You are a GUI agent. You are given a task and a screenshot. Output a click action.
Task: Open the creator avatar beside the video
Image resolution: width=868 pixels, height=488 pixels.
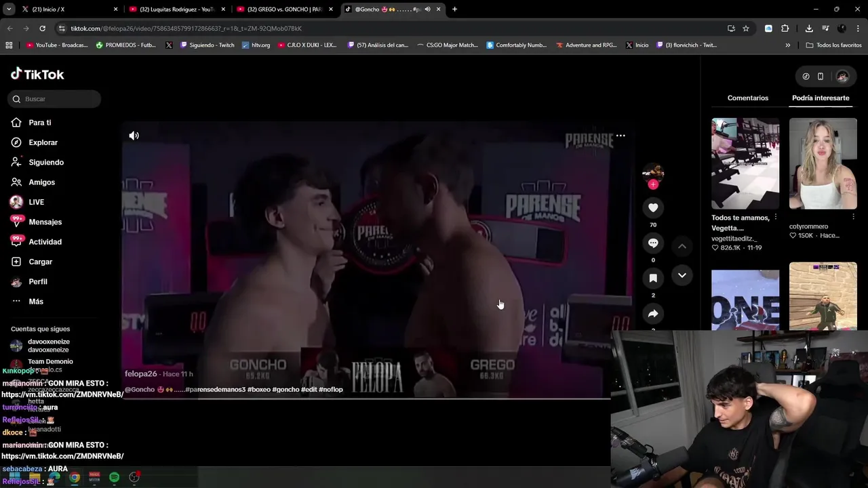(x=653, y=172)
